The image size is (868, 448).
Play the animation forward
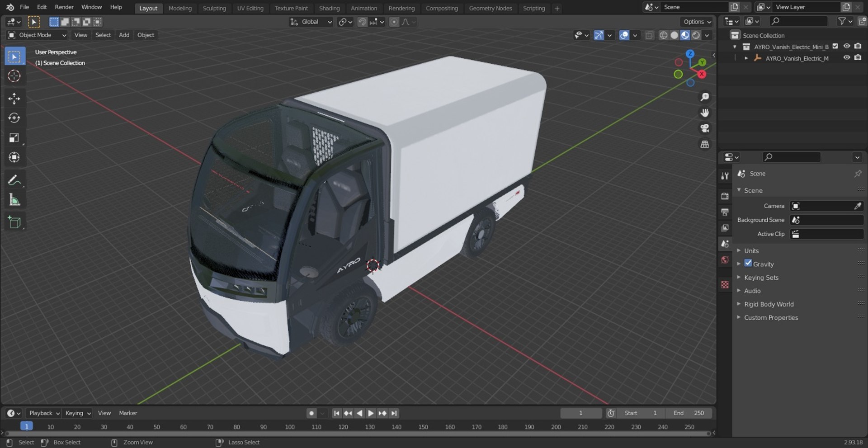point(371,413)
